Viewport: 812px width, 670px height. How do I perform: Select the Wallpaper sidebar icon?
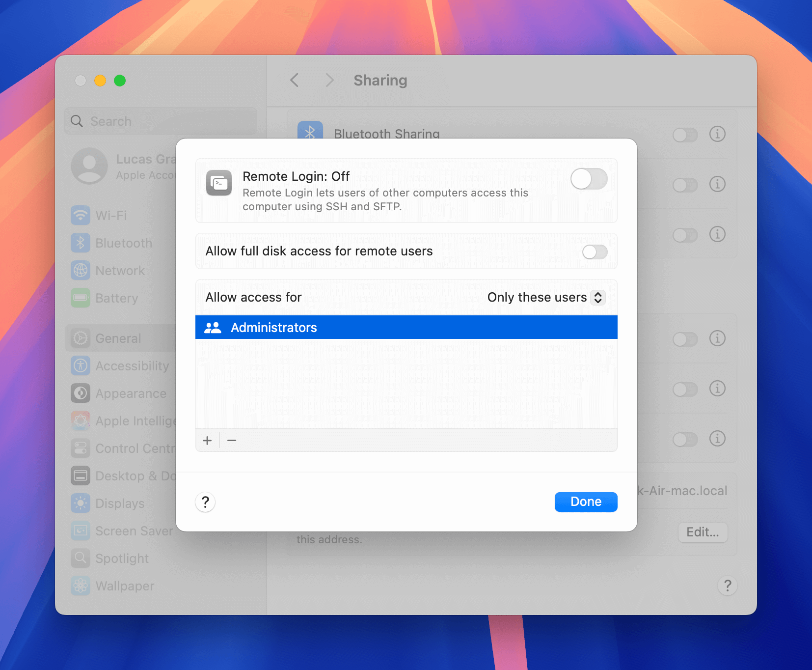(x=80, y=586)
